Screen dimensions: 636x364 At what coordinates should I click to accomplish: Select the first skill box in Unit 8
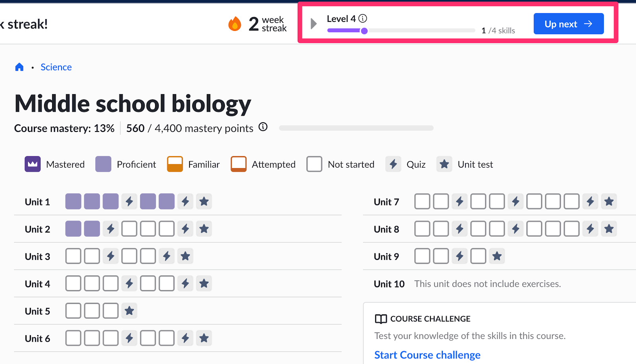(422, 229)
